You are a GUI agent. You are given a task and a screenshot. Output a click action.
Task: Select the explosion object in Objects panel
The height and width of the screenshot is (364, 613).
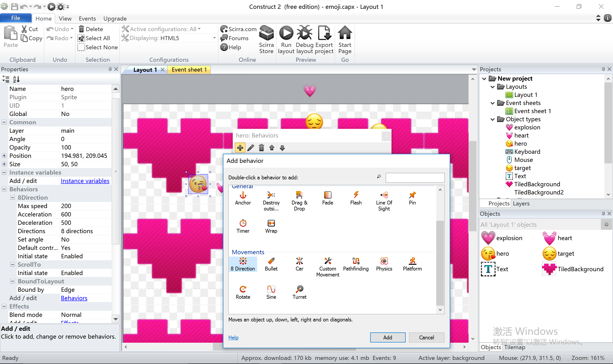(x=502, y=238)
